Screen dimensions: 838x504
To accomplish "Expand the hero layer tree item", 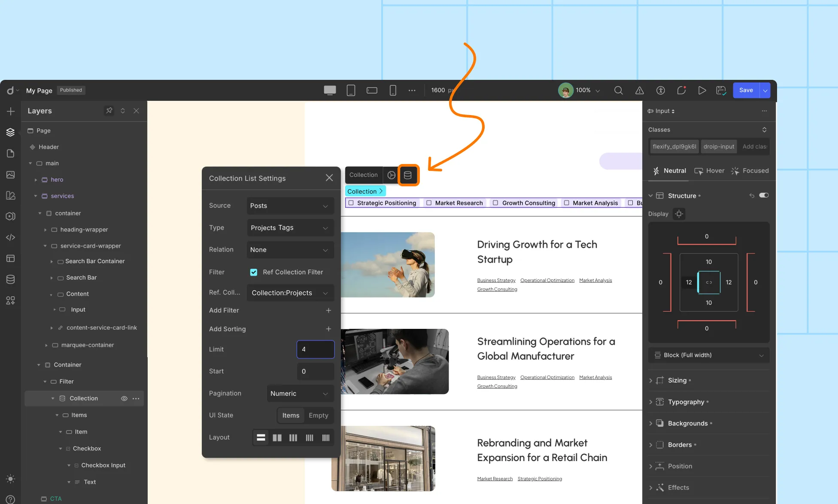I will [x=36, y=180].
